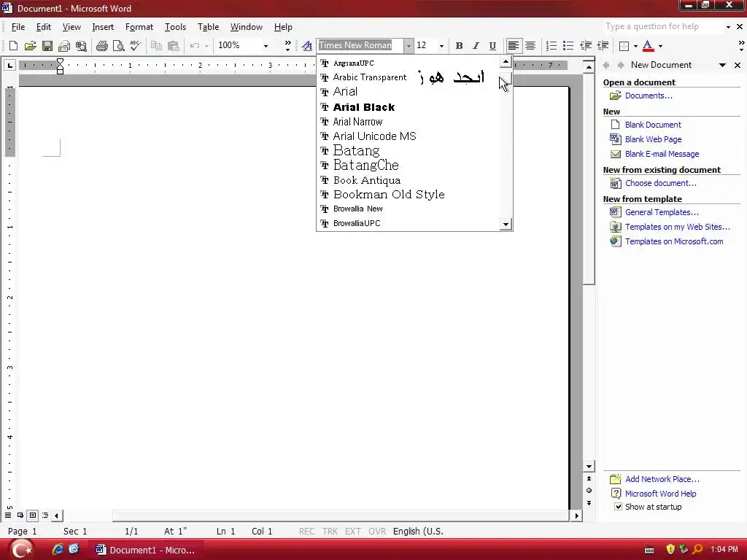Run Spelling and Grammar check

135,46
